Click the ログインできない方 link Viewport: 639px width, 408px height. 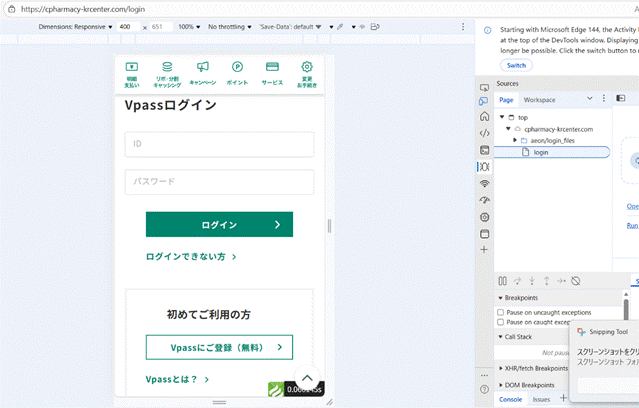coord(190,257)
